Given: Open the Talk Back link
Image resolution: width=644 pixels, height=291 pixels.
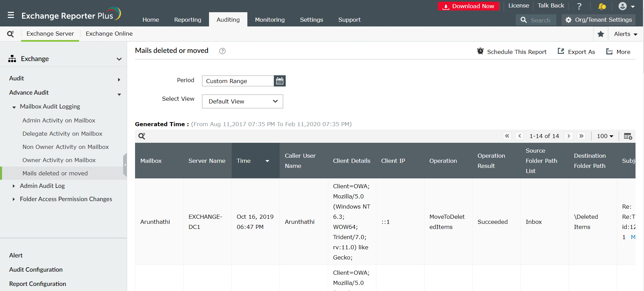Looking at the screenshot, I should (x=551, y=5).
